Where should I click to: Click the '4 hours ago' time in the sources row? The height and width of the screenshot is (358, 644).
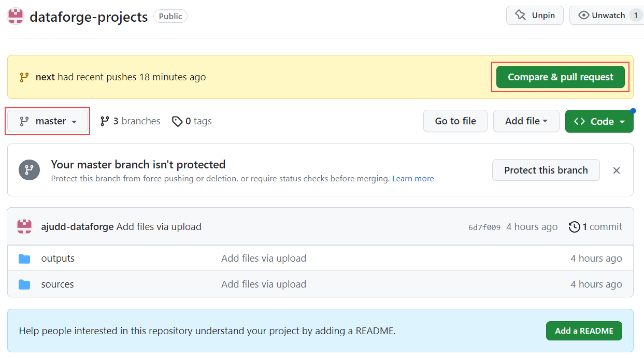[x=596, y=284]
